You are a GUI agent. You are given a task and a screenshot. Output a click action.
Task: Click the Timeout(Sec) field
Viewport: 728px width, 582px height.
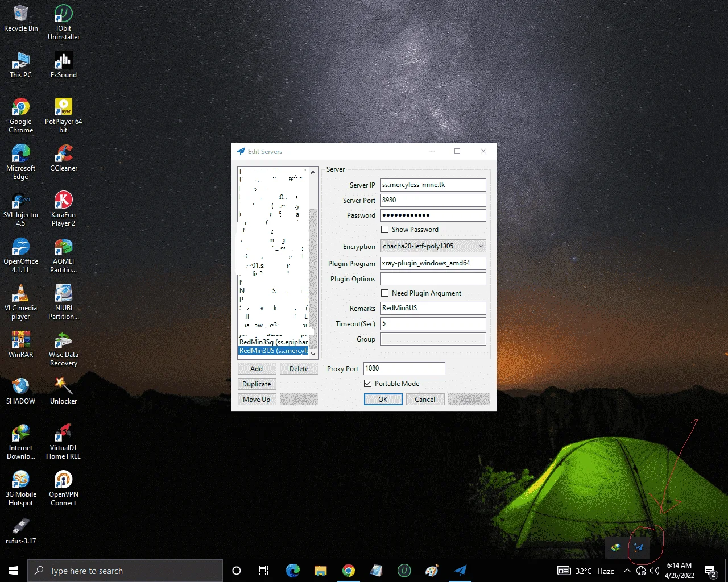(x=433, y=323)
